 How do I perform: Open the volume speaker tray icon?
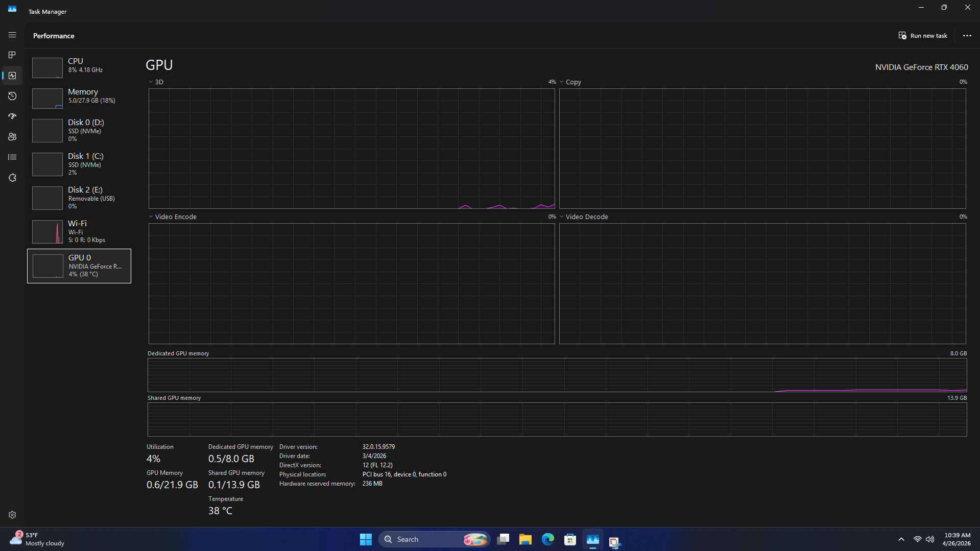coord(930,539)
